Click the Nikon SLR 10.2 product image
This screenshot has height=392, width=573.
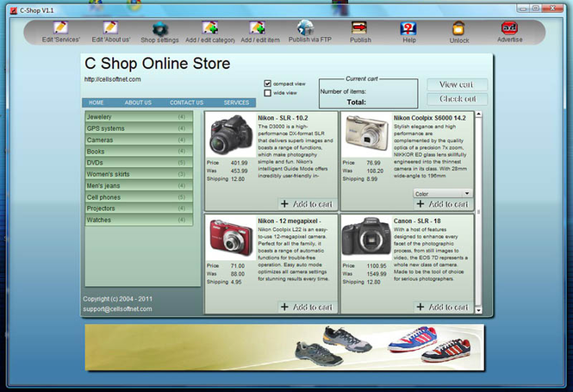tap(231, 135)
